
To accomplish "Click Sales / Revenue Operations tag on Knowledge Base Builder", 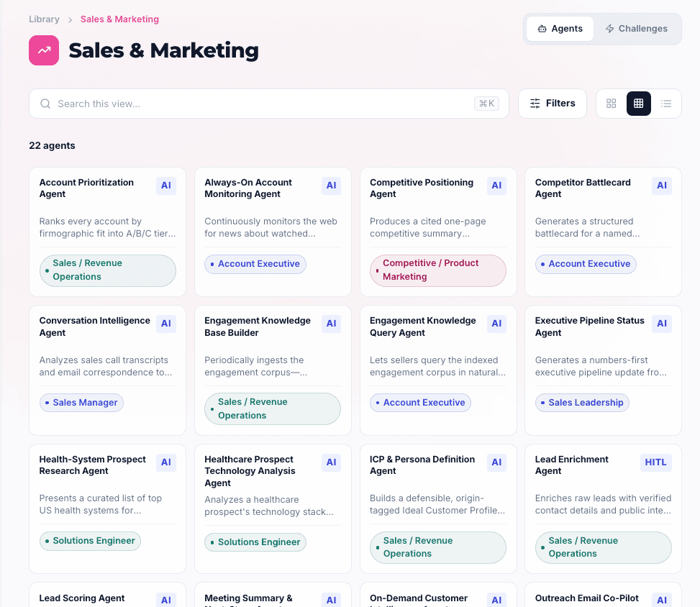I will pyautogui.click(x=273, y=409).
